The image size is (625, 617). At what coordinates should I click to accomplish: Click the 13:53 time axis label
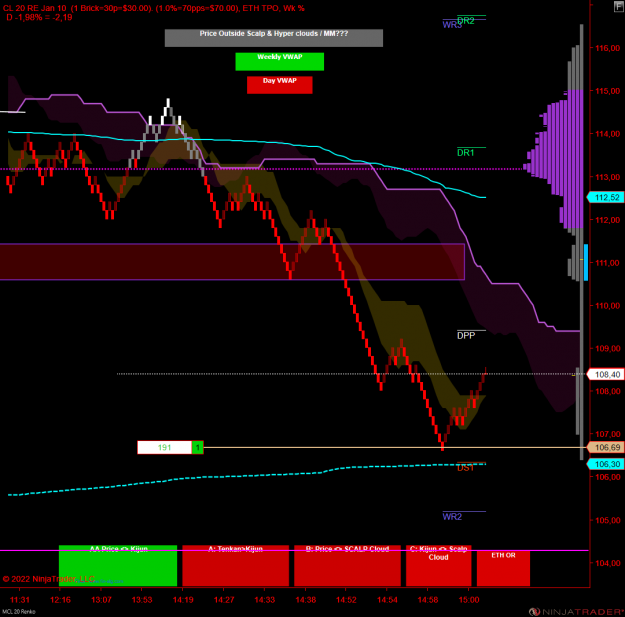point(142,600)
